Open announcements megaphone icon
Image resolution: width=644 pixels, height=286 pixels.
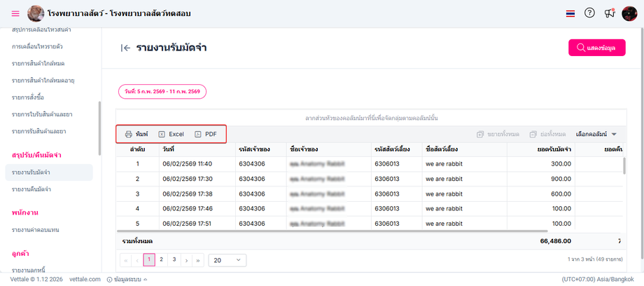610,13
